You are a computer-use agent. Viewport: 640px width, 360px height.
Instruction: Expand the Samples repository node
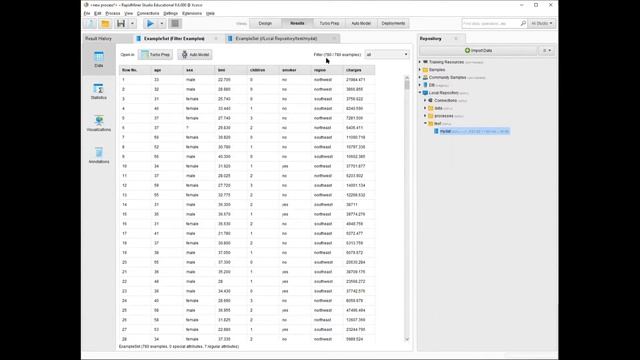(x=420, y=70)
